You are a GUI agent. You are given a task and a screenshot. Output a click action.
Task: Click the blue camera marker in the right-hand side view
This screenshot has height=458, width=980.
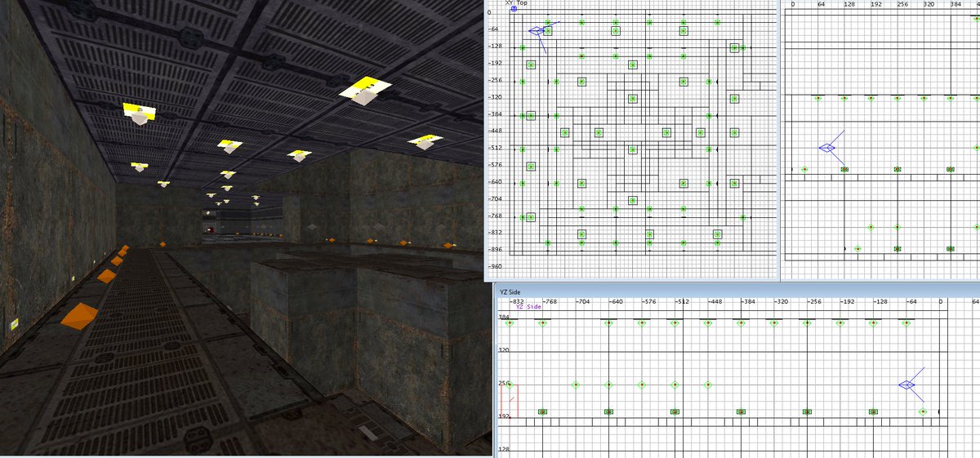[x=827, y=148]
